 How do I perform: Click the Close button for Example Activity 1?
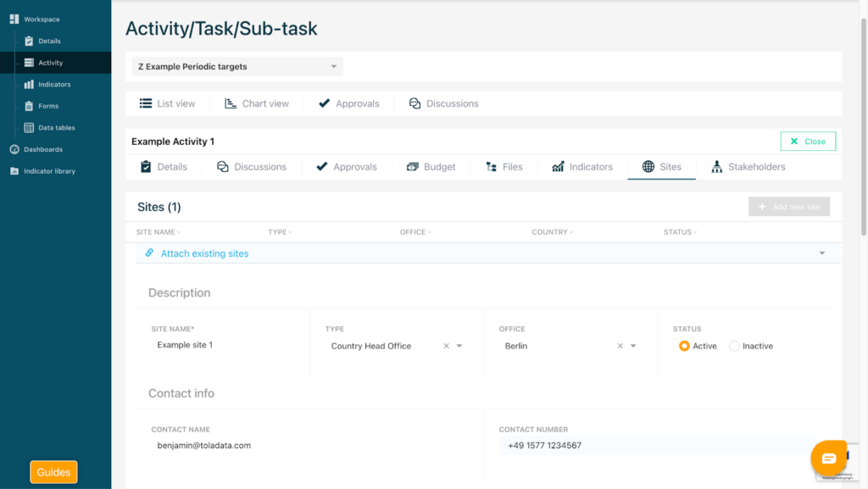[x=808, y=142]
